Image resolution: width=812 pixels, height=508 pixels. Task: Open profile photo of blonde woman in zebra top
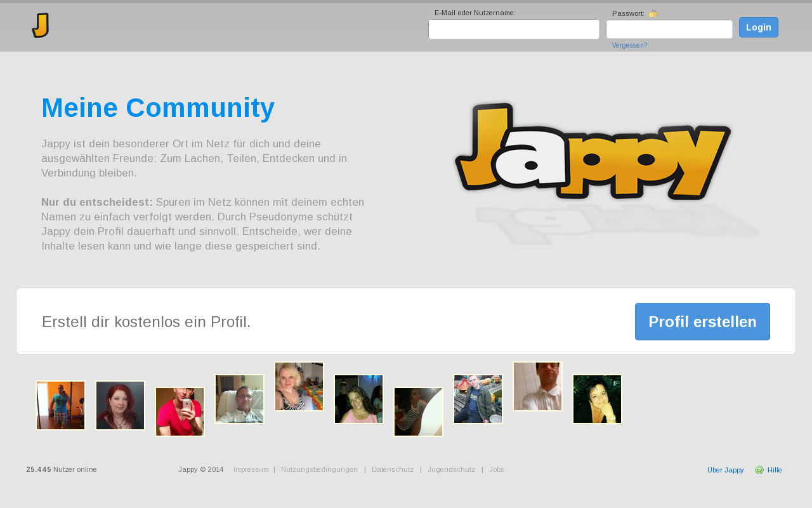[x=299, y=386]
